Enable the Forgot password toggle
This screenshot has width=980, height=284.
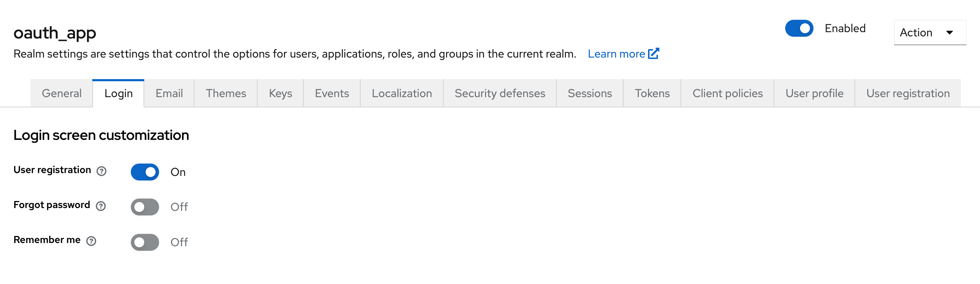(145, 207)
